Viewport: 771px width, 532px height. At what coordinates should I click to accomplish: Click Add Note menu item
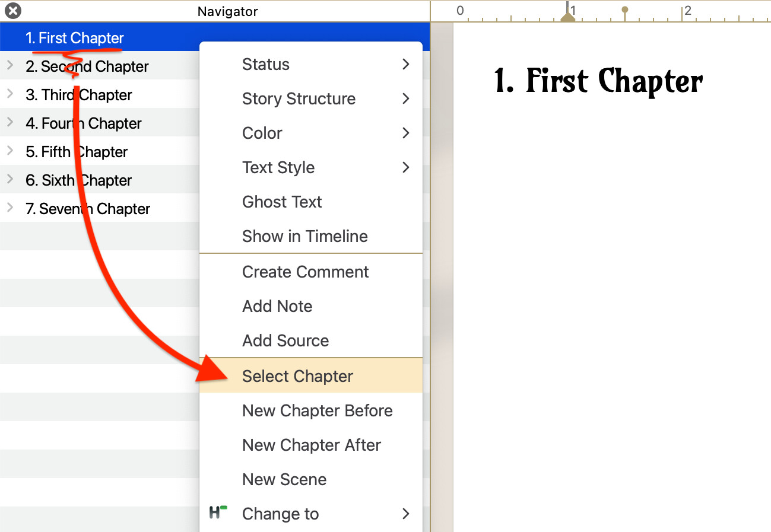pyautogui.click(x=277, y=307)
